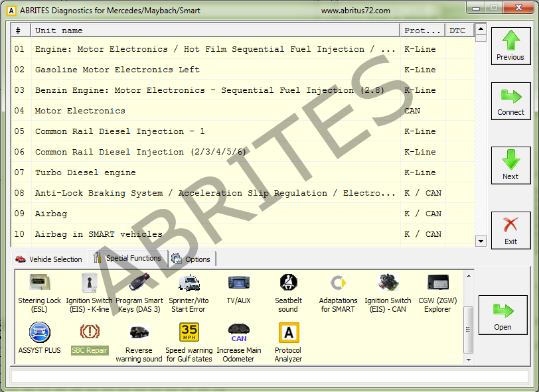Select Airbag in SMART vehicles row
Screen dimensions: 539x392
click(x=243, y=234)
